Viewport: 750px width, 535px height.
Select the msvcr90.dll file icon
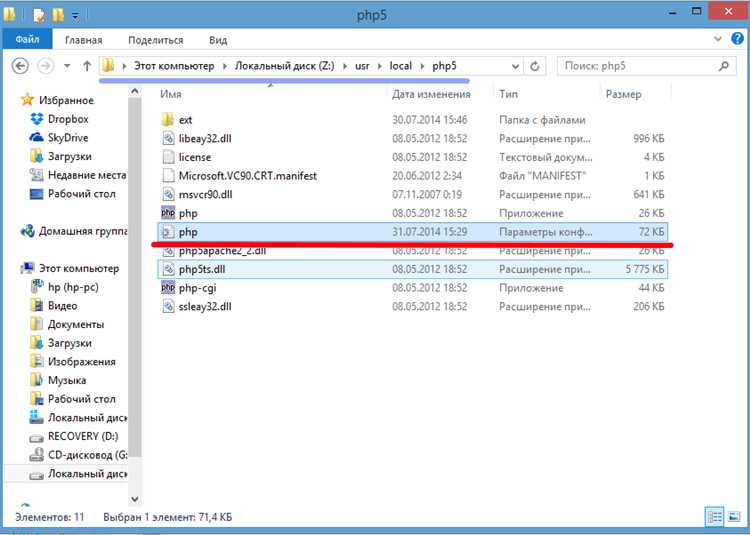(x=168, y=194)
